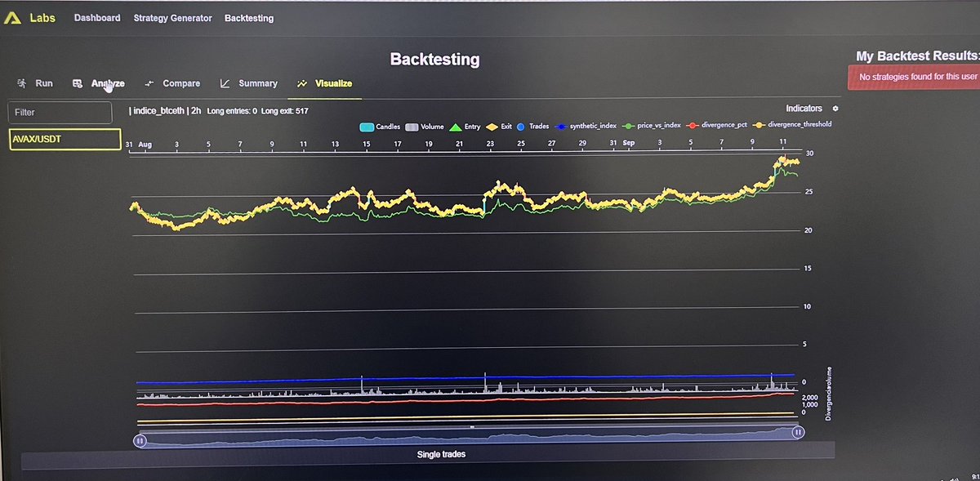Click the left zoom slider handle
The image size is (980, 481).
(140, 440)
